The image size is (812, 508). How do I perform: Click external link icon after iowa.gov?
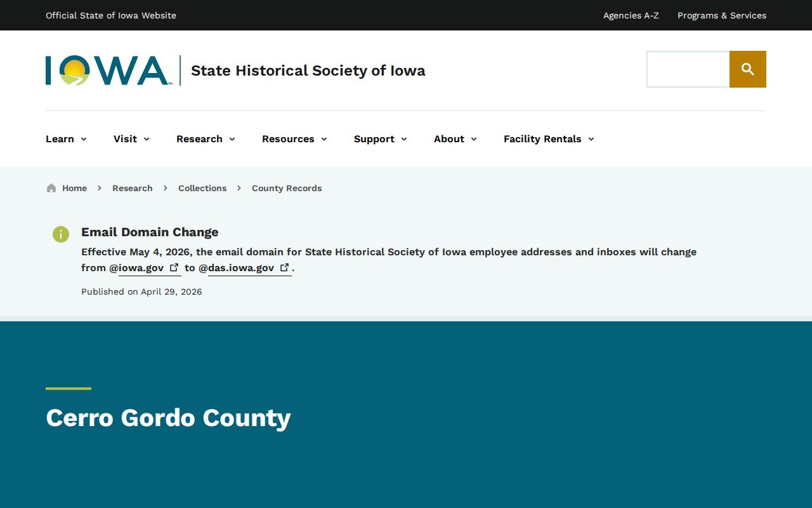(x=174, y=267)
